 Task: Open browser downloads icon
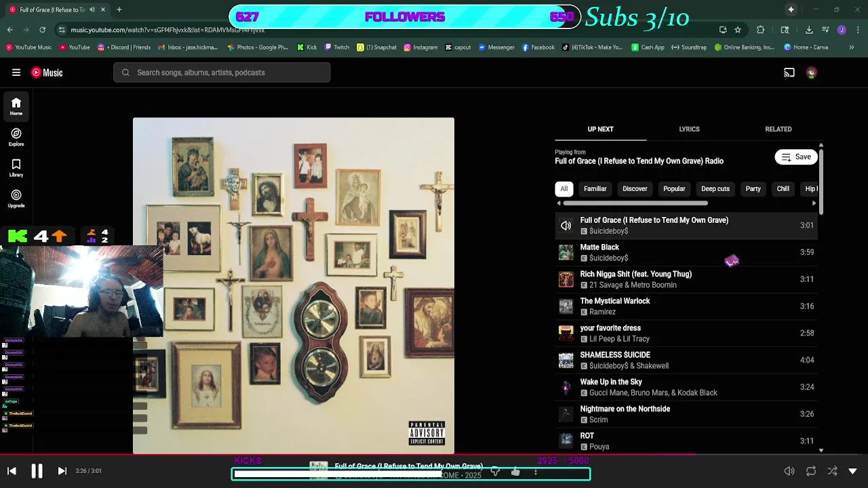point(809,30)
